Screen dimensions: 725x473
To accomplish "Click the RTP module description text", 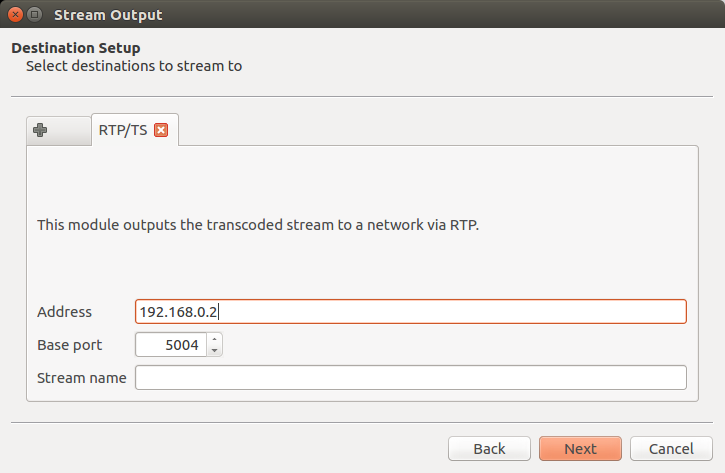I will (x=258, y=225).
